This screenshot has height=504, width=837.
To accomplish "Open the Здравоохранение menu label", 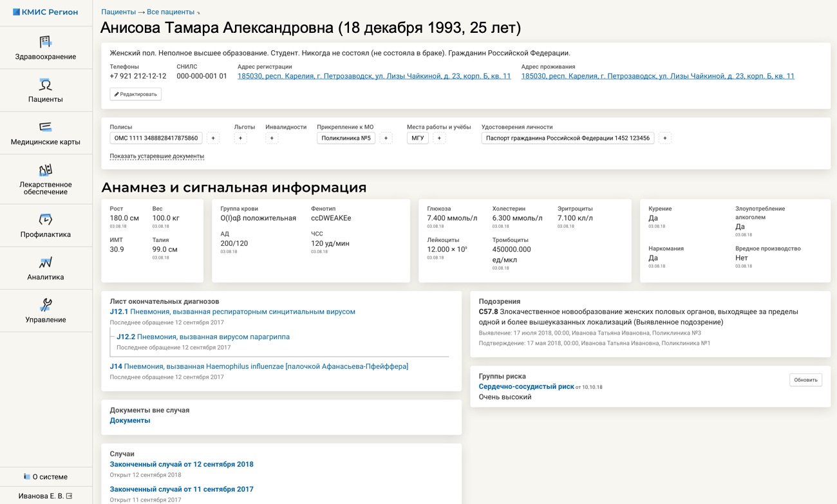I will pyautogui.click(x=46, y=57).
